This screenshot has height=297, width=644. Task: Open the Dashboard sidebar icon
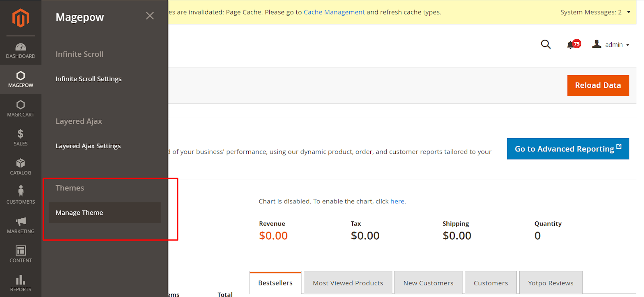coord(21,51)
